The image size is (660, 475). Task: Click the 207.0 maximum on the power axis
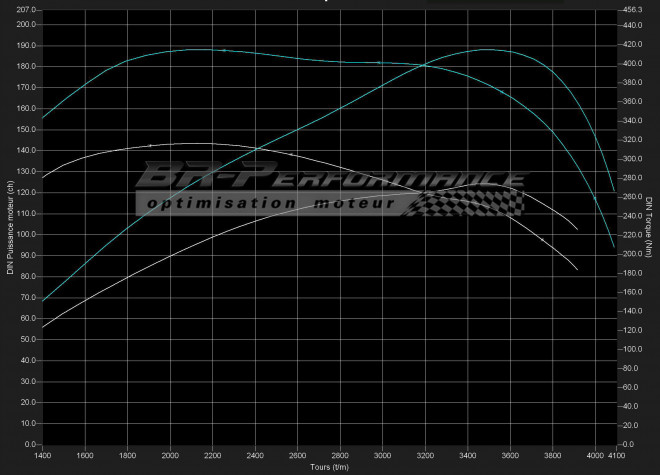click(x=26, y=9)
